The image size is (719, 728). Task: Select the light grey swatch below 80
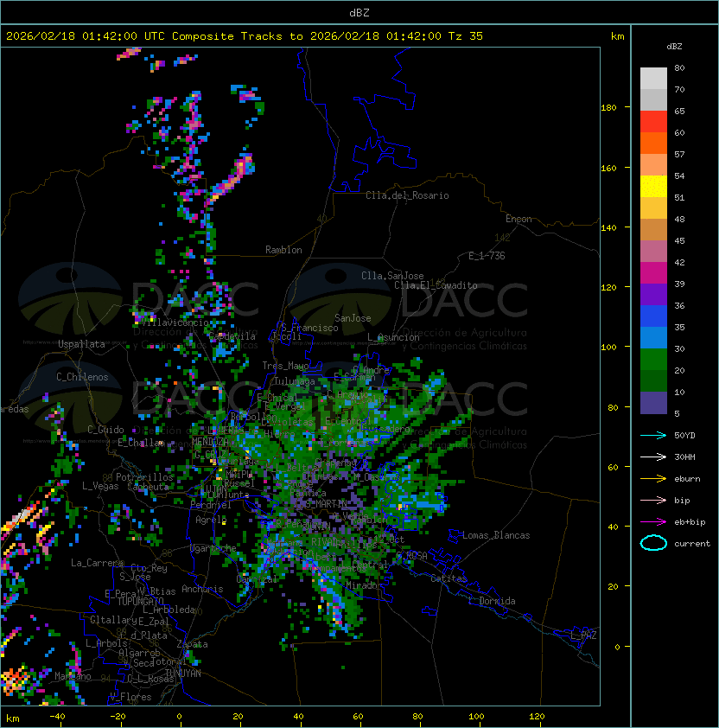coord(653,78)
